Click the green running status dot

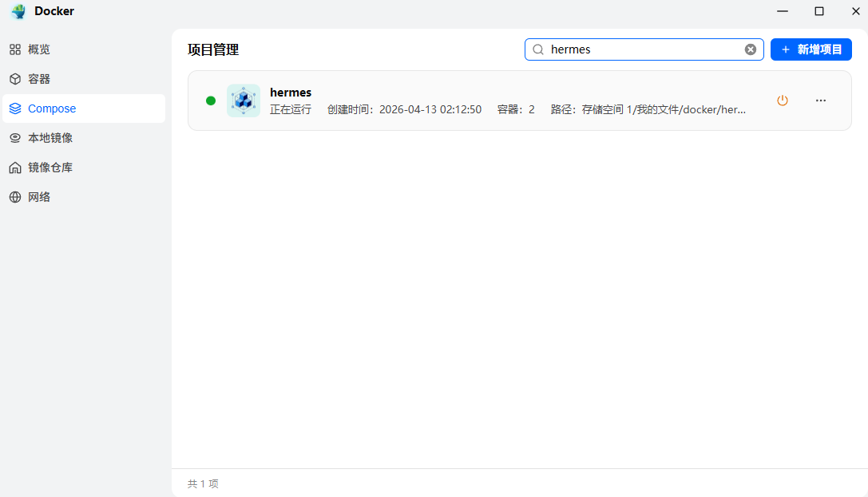(x=211, y=101)
